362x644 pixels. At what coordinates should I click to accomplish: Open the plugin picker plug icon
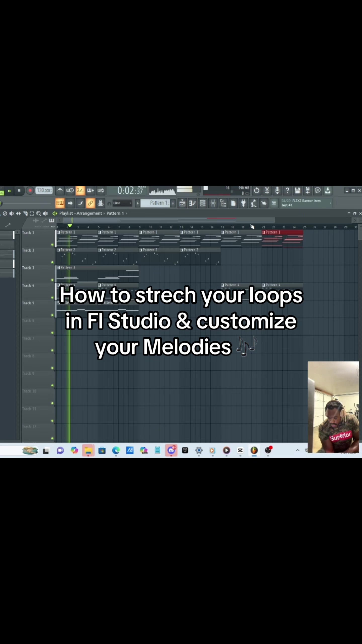pyautogui.click(x=243, y=203)
